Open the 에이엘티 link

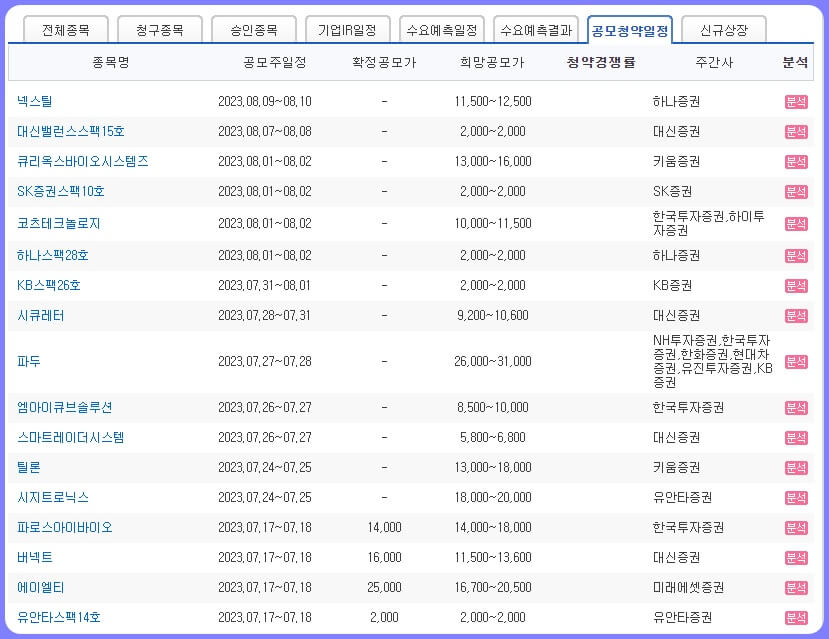(x=40, y=588)
